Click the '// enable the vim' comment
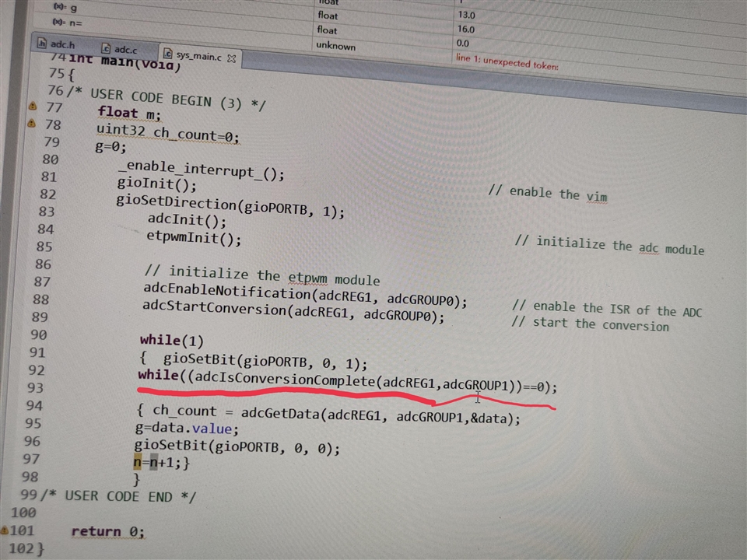This screenshot has height=560, width=747. point(548,194)
